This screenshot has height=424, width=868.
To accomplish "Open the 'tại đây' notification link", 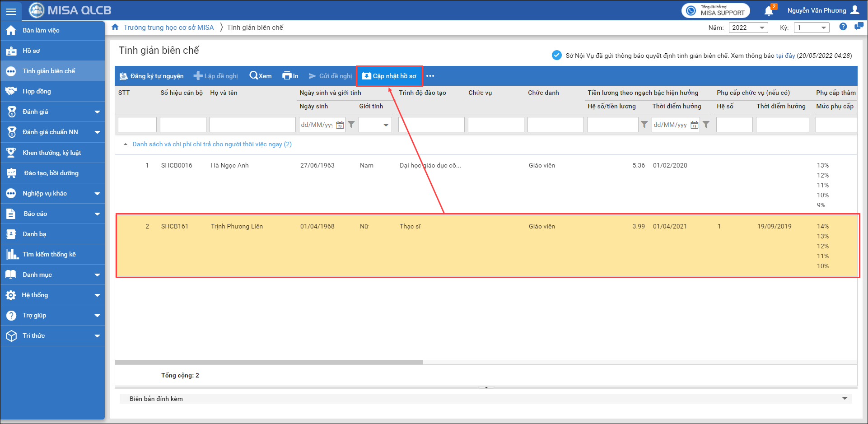I will click(785, 56).
